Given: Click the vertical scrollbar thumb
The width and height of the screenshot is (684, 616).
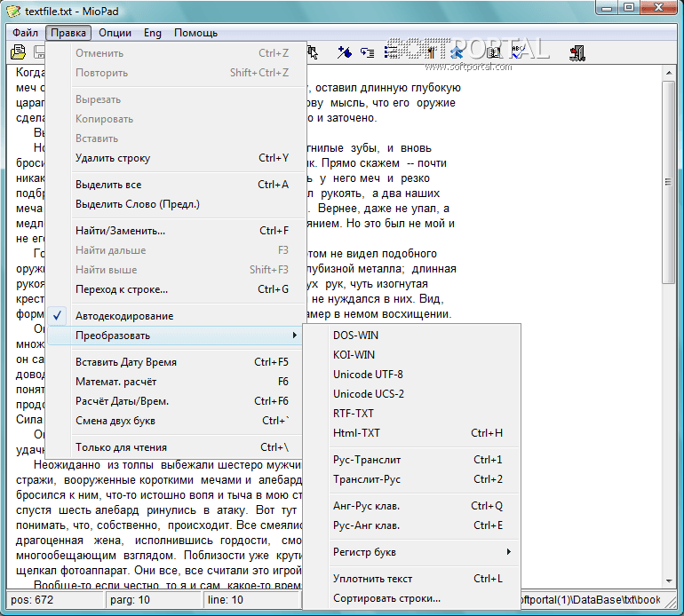Looking at the screenshot, I should pos(669,182).
